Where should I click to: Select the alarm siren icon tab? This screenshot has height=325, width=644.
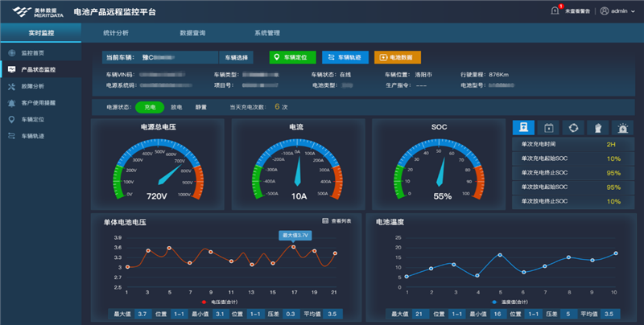tap(622, 127)
